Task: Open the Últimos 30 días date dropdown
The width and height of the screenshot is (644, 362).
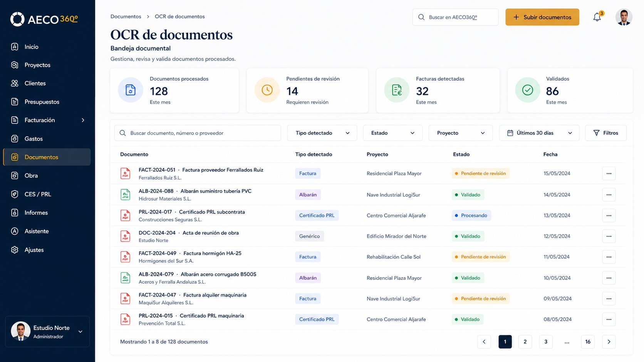Action: (x=539, y=133)
